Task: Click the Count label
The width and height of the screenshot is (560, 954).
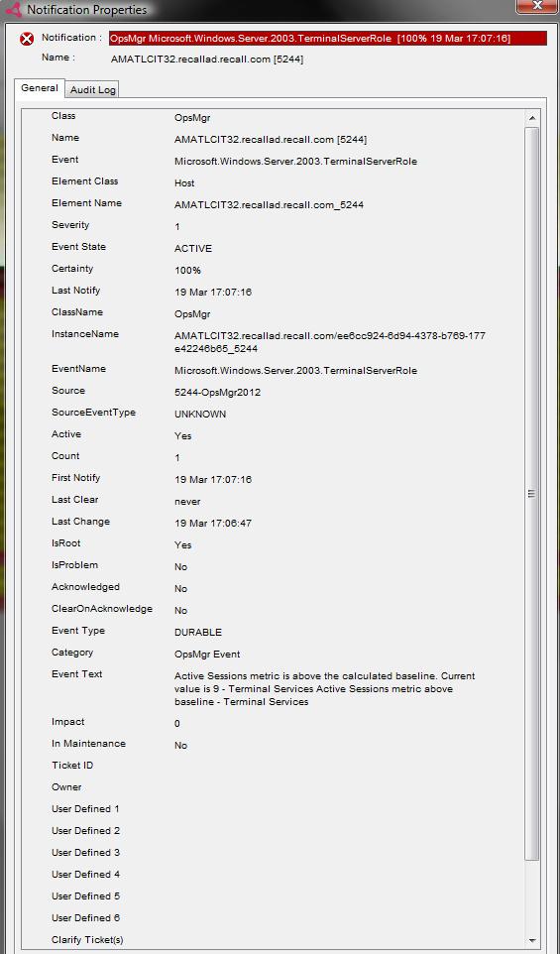Action: [65, 456]
